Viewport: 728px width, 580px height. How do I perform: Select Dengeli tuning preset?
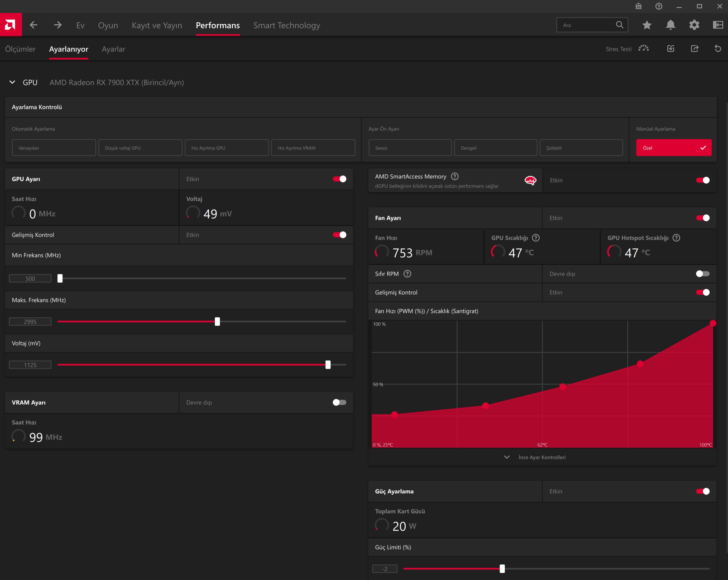pos(495,148)
